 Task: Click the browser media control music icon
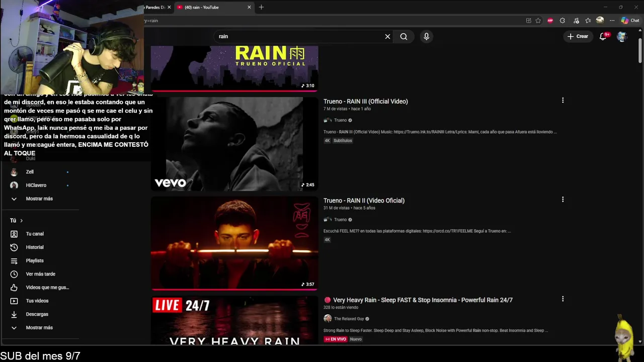click(575, 21)
